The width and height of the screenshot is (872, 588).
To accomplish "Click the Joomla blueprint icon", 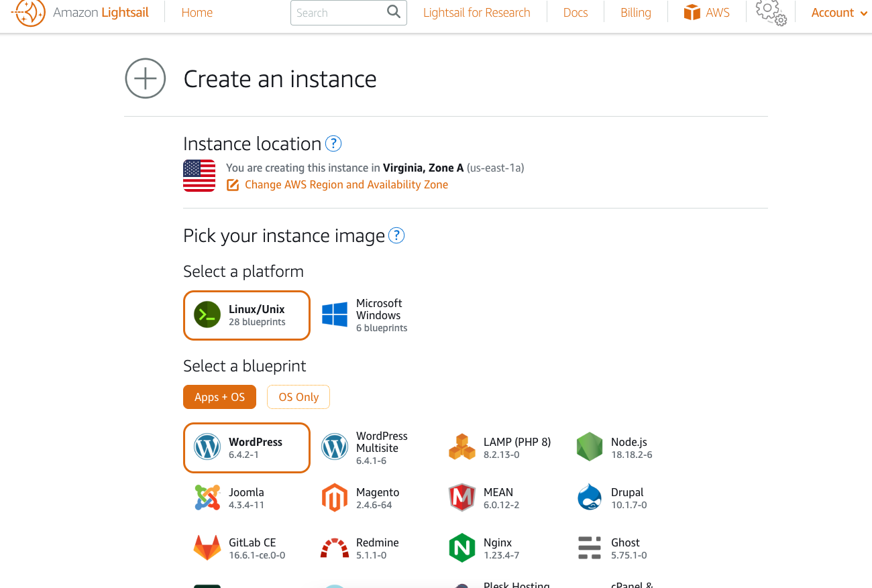I will coord(207,497).
